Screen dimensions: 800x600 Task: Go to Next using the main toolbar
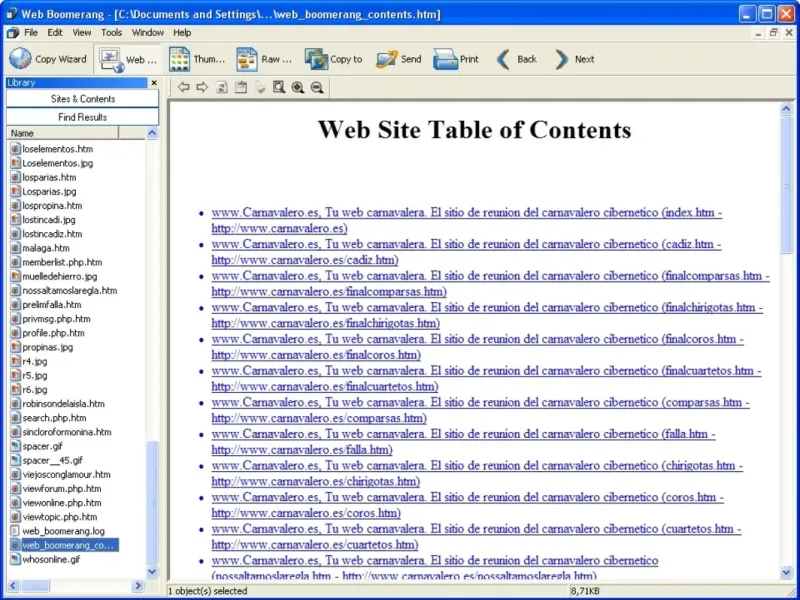(x=574, y=59)
